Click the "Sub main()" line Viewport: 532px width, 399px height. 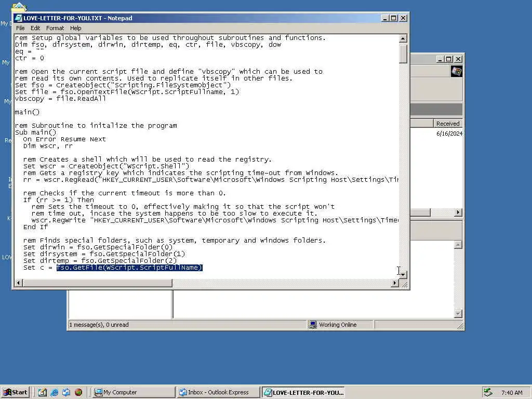(36, 132)
